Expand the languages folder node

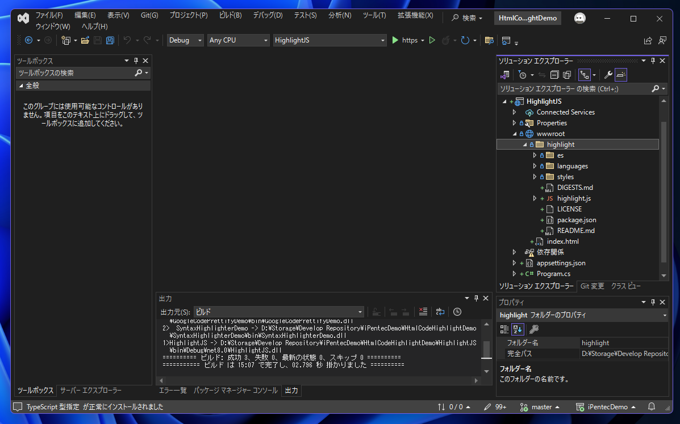click(x=535, y=166)
